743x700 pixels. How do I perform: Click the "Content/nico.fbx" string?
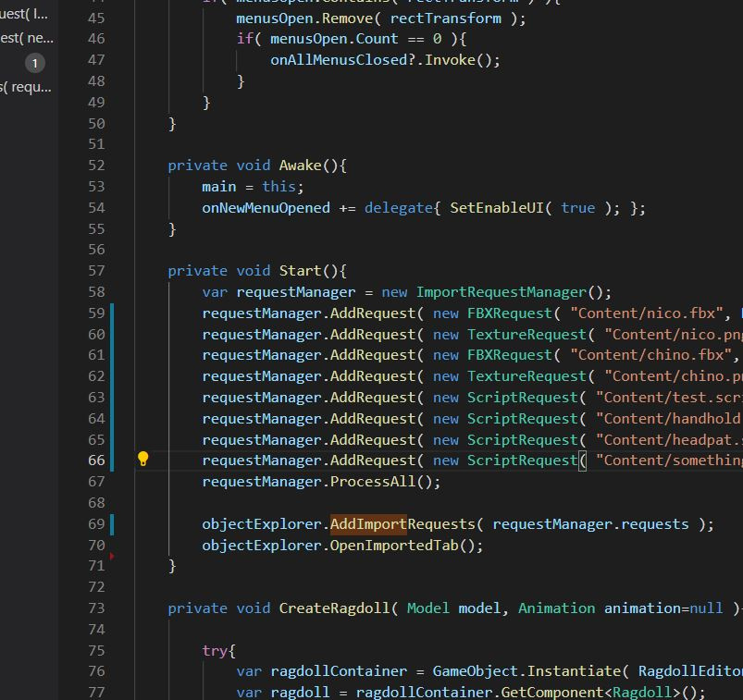(x=647, y=313)
